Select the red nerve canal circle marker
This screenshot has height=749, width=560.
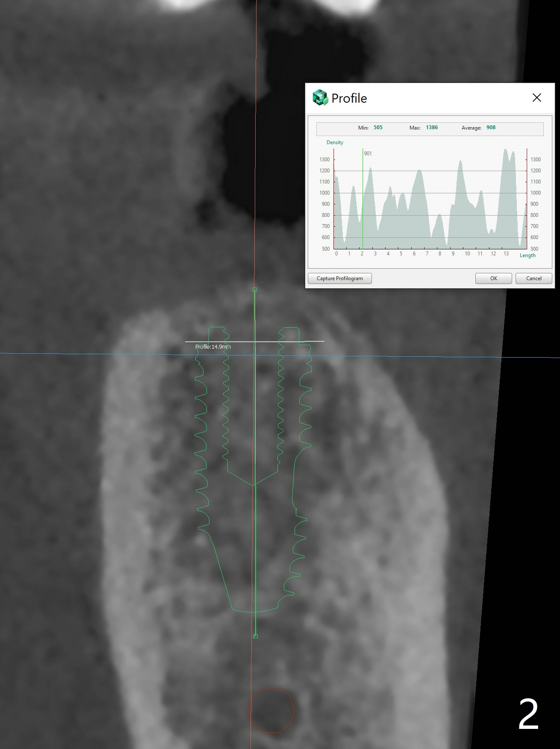pos(272,710)
